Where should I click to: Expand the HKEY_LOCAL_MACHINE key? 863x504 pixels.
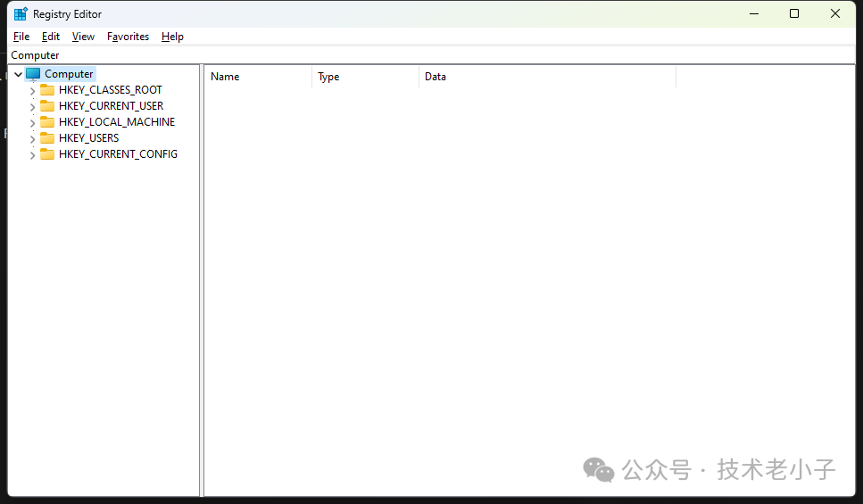(x=32, y=123)
